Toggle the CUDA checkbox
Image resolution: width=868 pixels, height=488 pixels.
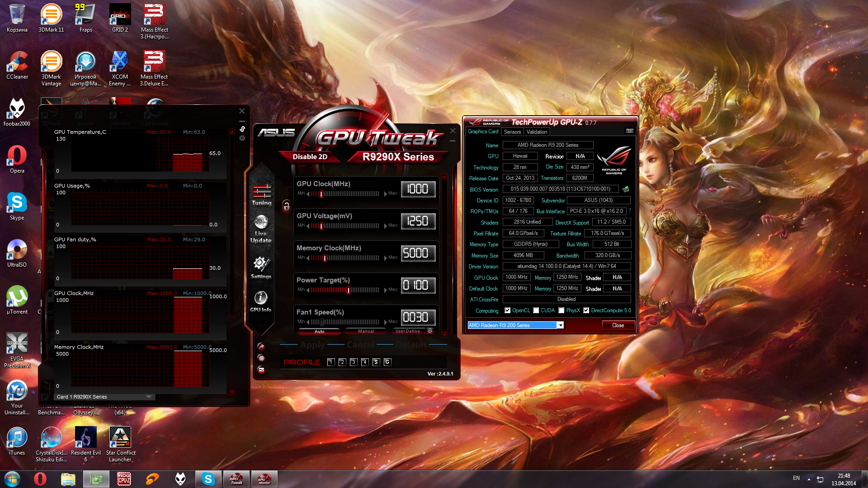click(536, 310)
